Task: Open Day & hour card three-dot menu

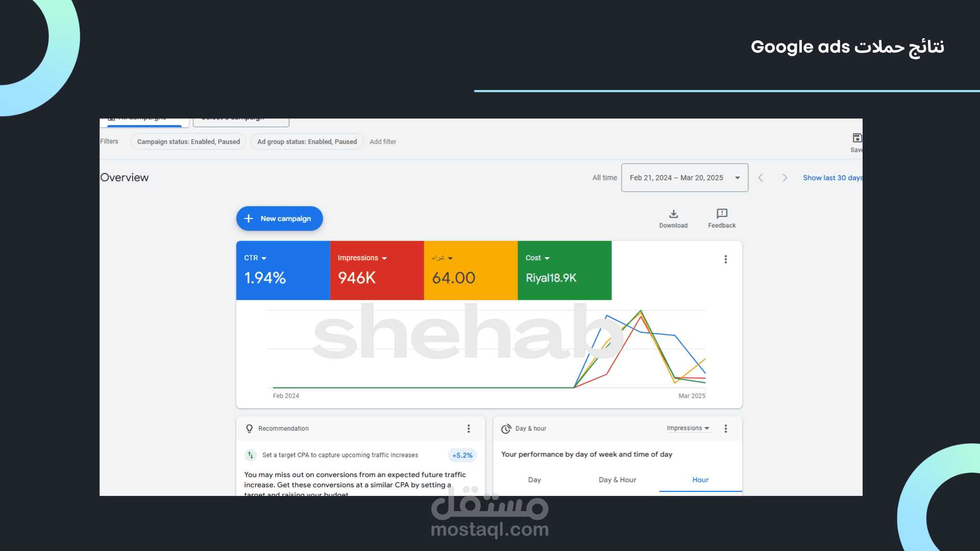Action: (725, 429)
